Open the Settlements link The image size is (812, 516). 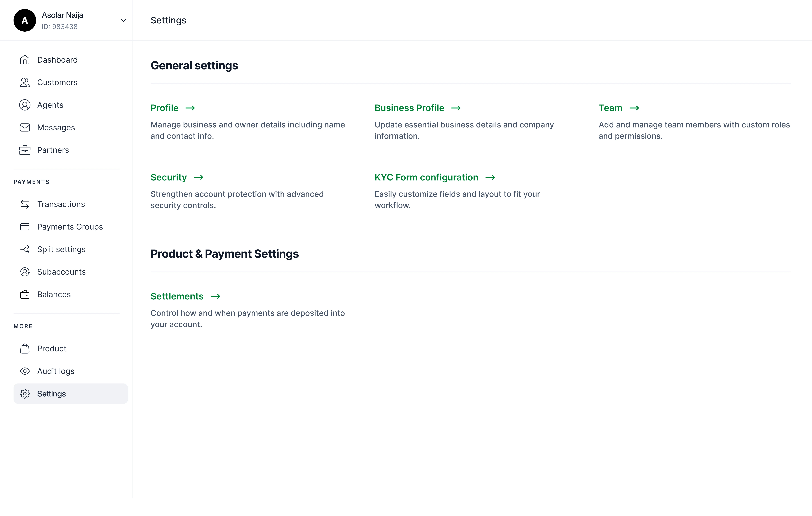(177, 296)
